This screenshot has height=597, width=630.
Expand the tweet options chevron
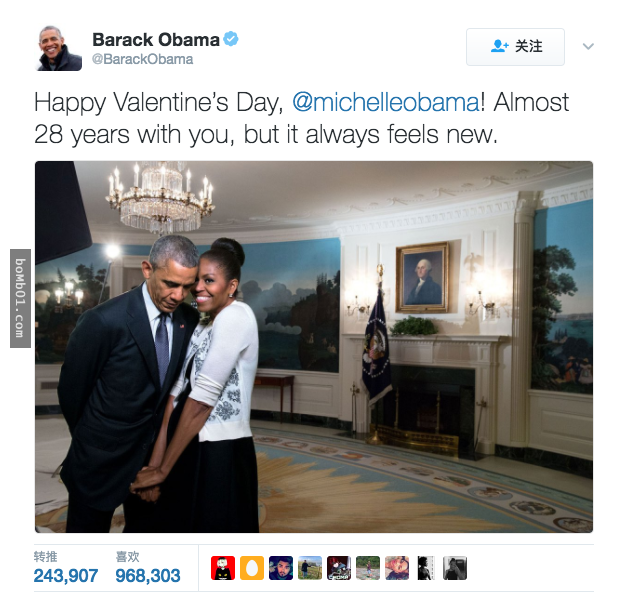(x=588, y=46)
